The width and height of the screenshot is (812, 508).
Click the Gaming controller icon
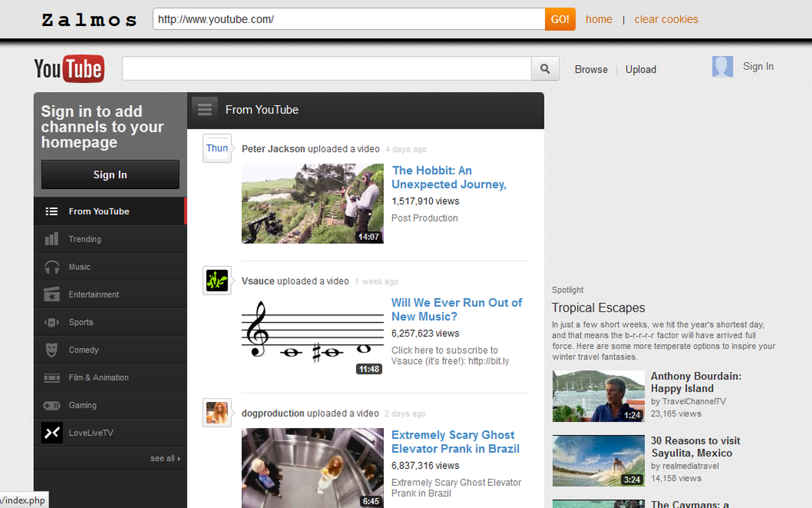point(52,405)
